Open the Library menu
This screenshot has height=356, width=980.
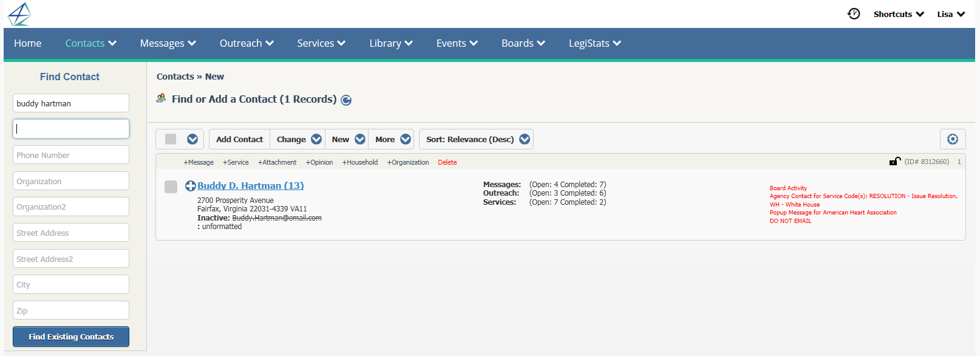(391, 43)
